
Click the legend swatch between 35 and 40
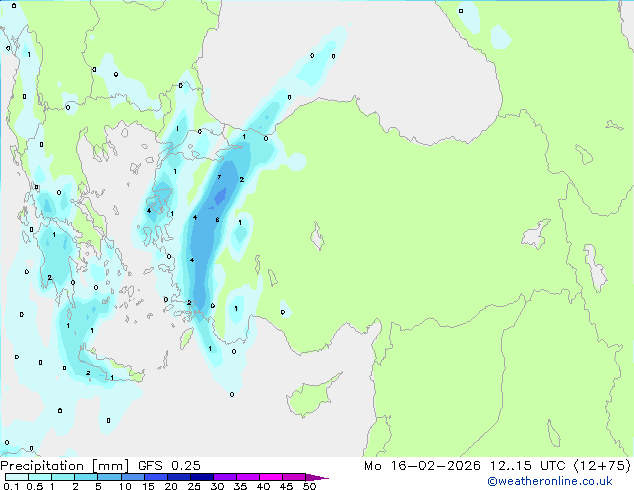coord(247,477)
